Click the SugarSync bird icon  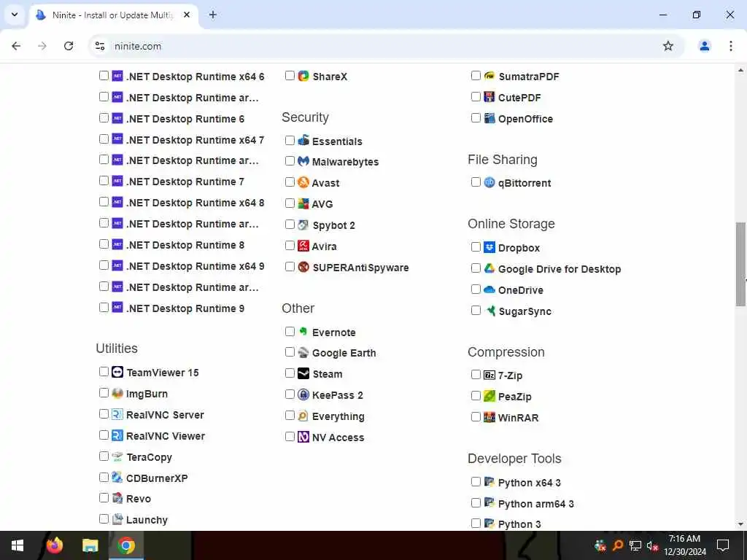point(489,311)
